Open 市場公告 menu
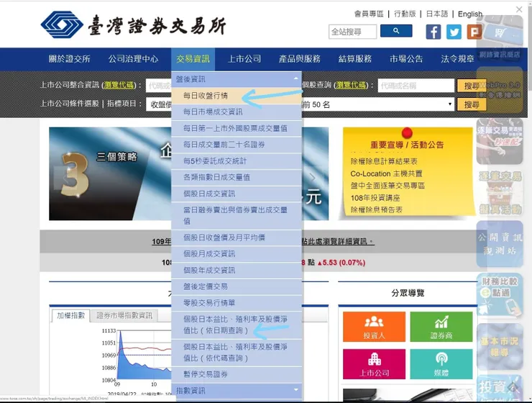532x403 pixels. click(406, 59)
